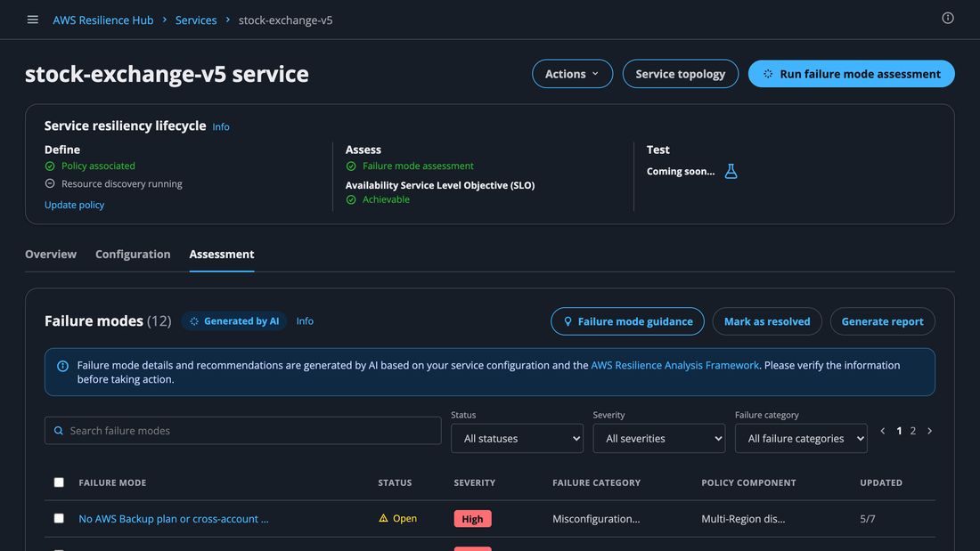Focus the Search failure modes field
980x551 pixels.
242,431
